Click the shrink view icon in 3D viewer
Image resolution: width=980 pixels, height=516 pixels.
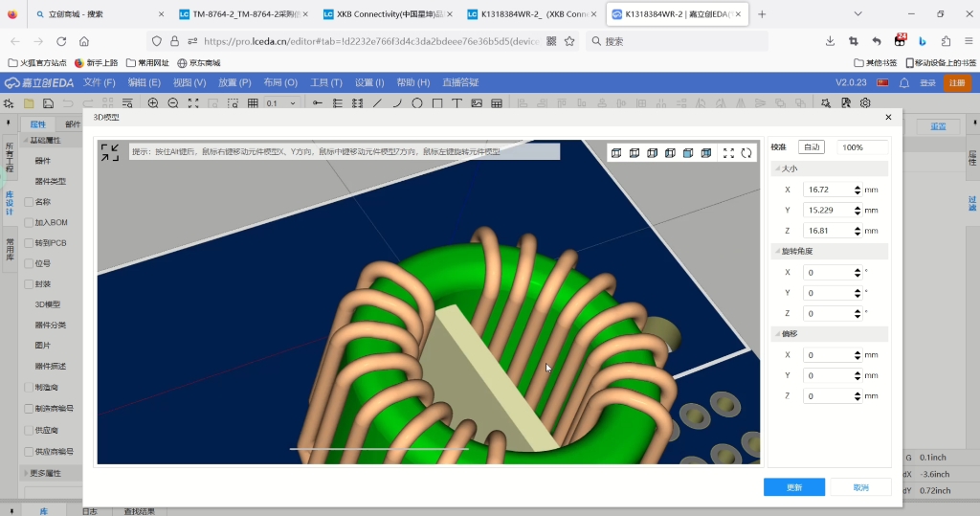click(109, 152)
